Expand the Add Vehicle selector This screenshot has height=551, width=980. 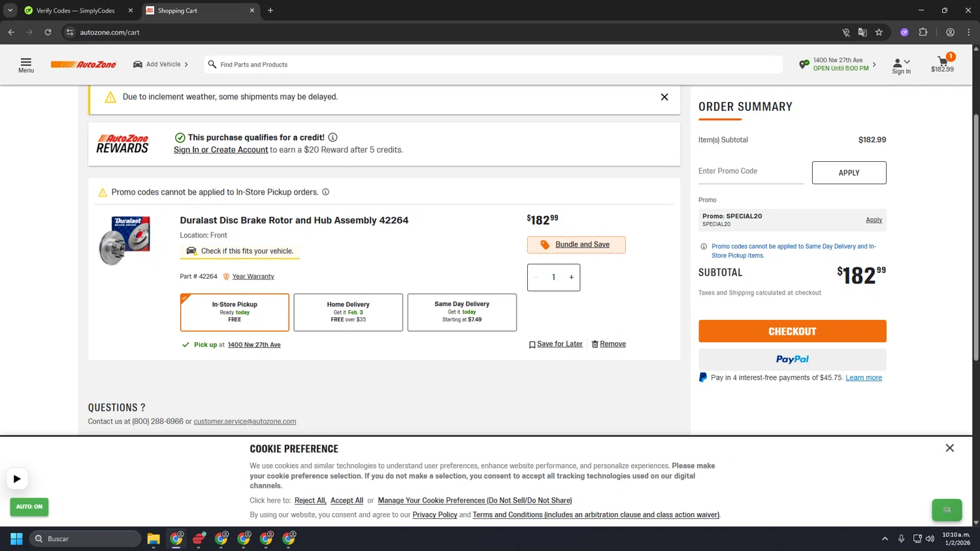pyautogui.click(x=161, y=64)
